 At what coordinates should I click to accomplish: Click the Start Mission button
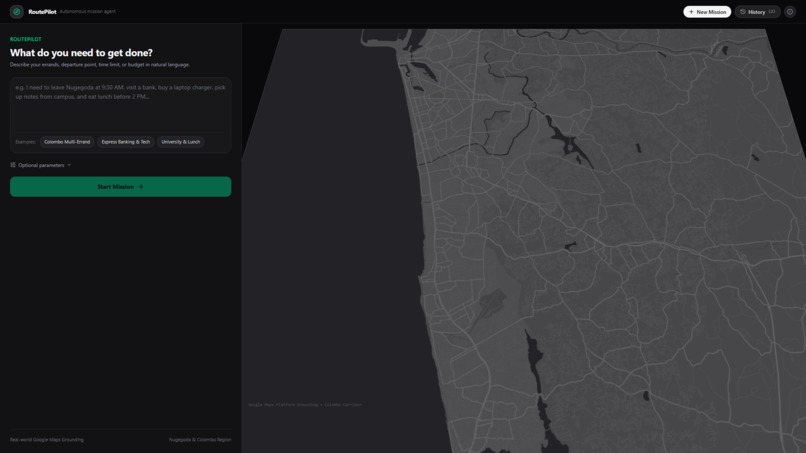(120, 187)
